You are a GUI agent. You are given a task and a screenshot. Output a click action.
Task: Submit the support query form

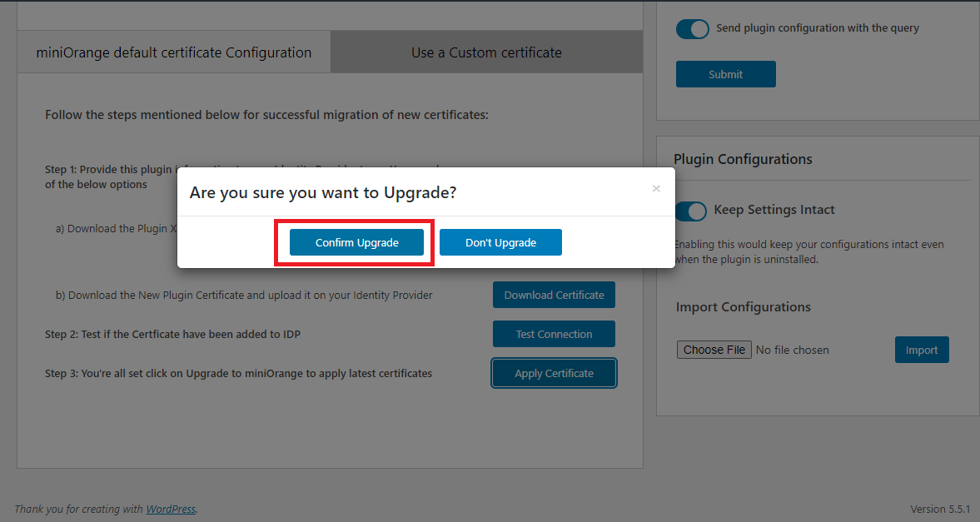tap(725, 74)
